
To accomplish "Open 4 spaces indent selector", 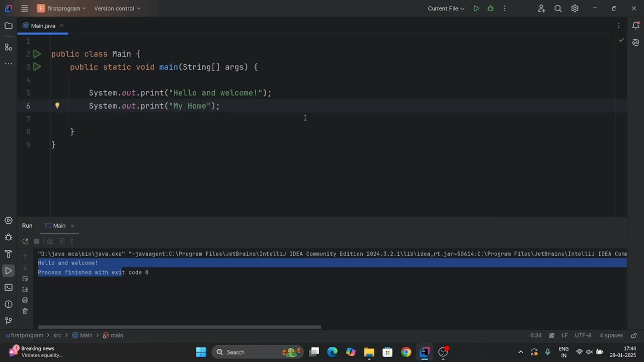I will point(611,335).
